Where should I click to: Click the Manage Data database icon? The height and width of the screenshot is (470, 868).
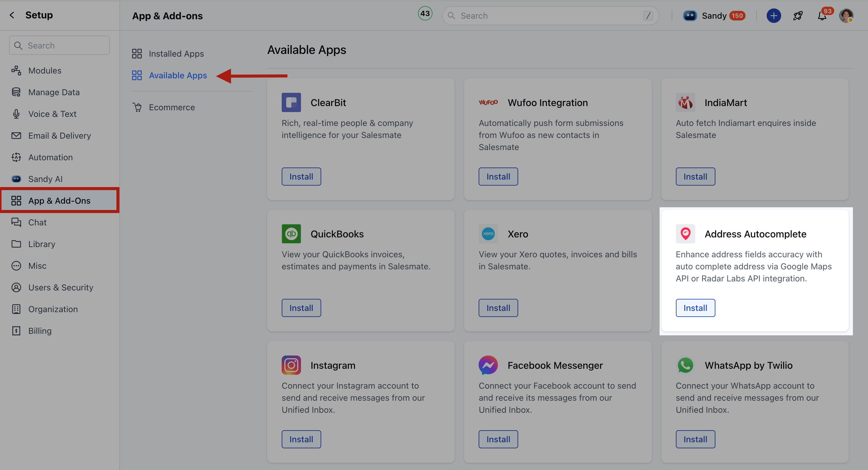pyautogui.click(x=16, y=92)
